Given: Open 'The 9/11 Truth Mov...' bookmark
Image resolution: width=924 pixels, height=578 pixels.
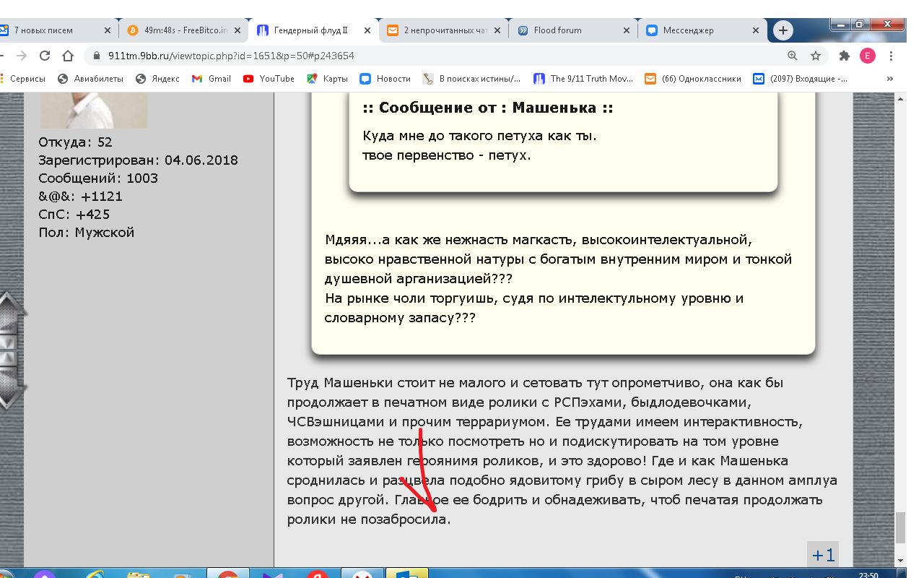Looking at the screenshot, I should [583, 79].
